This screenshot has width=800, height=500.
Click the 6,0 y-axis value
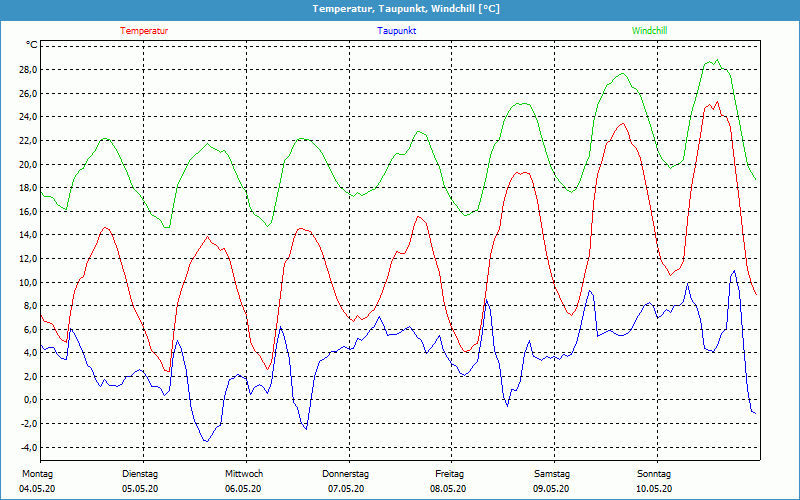pos(30,330)
